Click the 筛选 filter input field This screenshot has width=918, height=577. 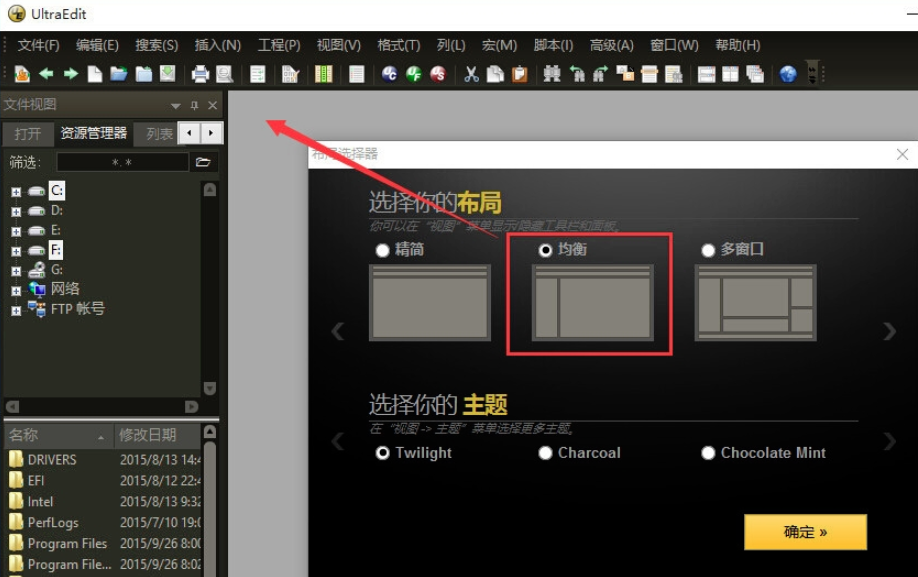[122, 162]
